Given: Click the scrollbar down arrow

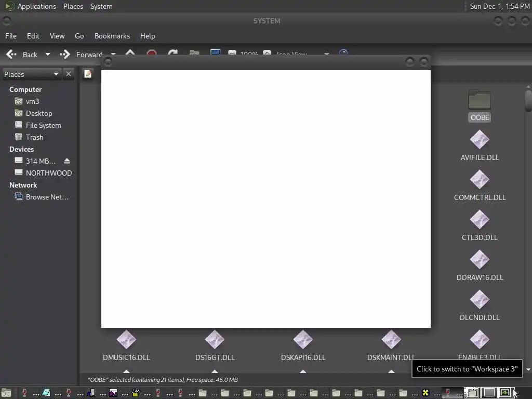Looking at the screenshot, I should pyautogui.click(x=528, y=369).
